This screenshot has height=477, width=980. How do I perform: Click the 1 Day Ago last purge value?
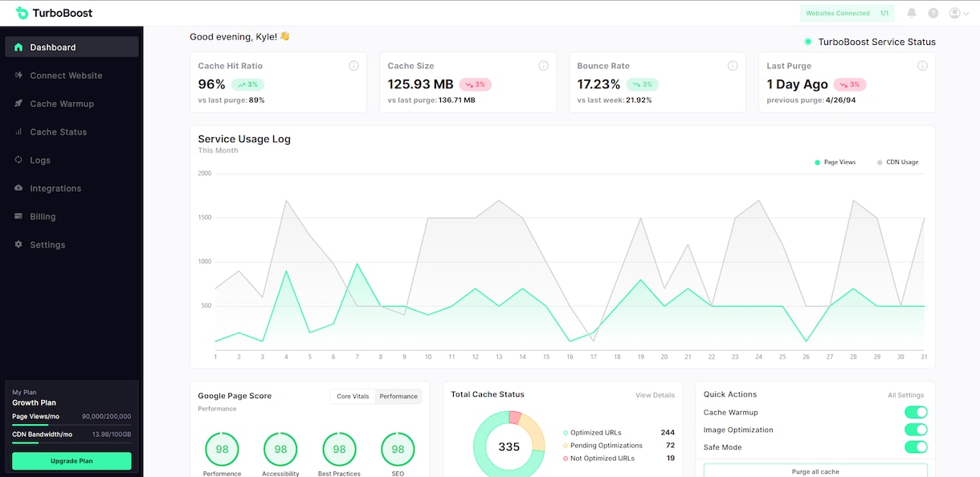pyautogui.click(x=797, y=84)
